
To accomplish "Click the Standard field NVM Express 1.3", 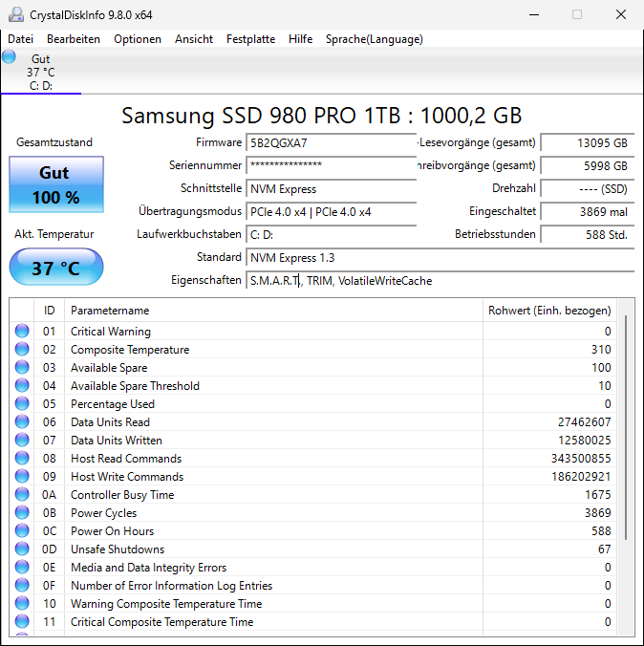I will coord(440,258).
